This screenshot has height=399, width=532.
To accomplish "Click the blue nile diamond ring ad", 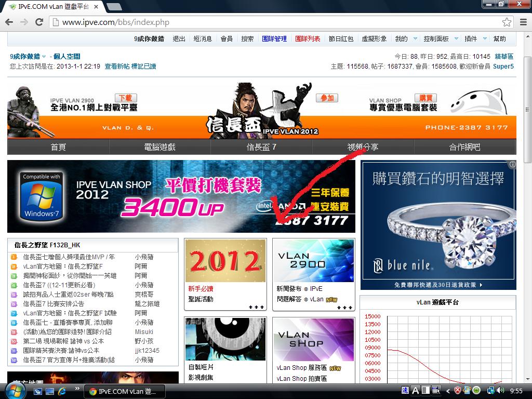I will pyautogui.click(x=438, y=225).
